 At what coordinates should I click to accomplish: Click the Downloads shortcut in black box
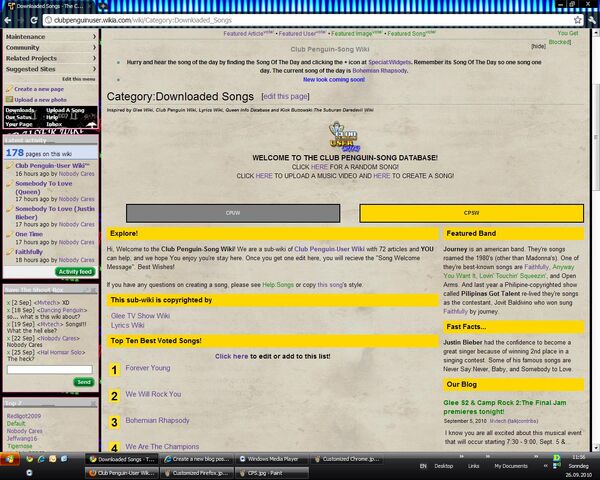(20, 111)
